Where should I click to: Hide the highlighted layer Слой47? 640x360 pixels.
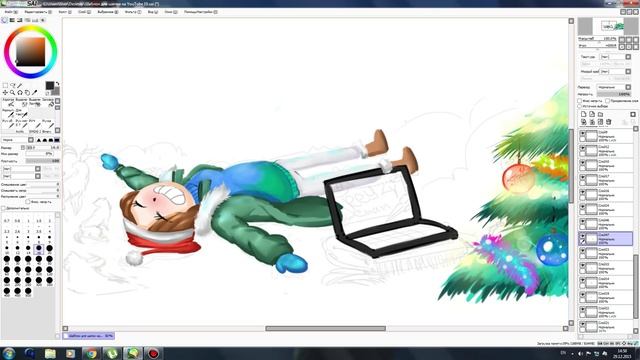[x=582, y=236]
